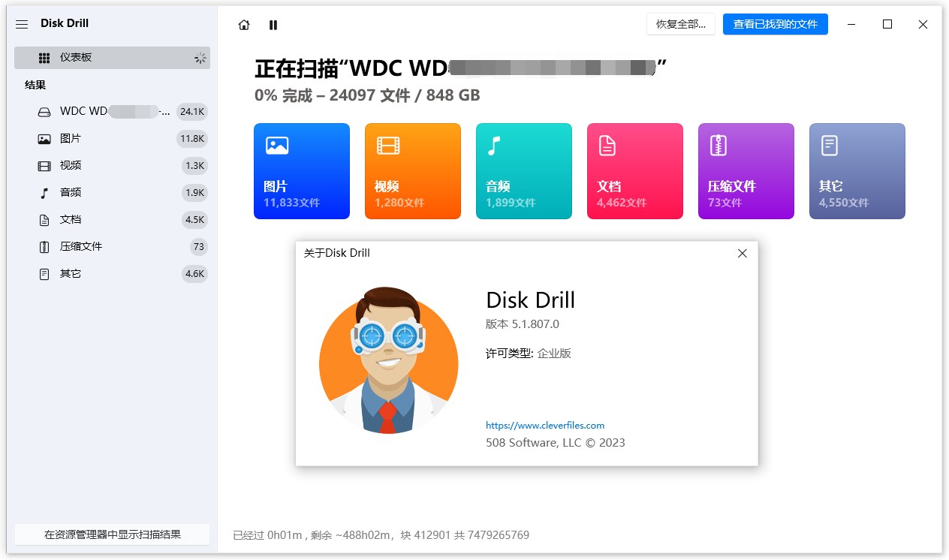949x560 pixels.
Task: Click the home icon in the toolbar
Action: tap(243, 25)
